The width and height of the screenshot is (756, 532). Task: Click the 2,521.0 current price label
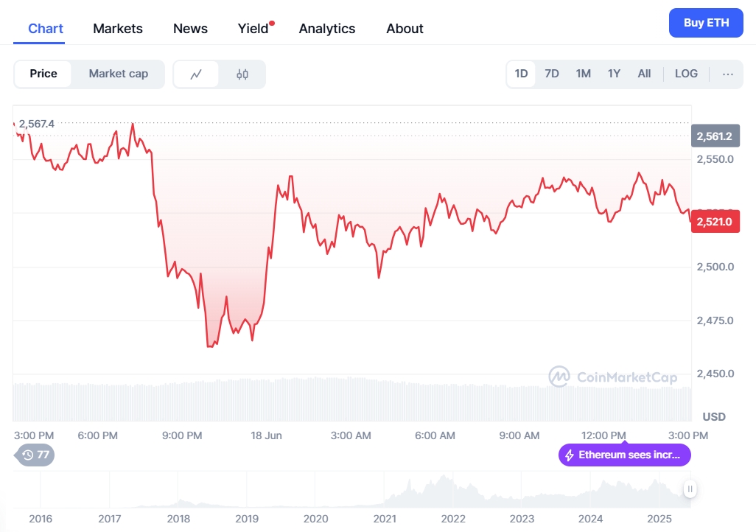click(x=715, y=222)
